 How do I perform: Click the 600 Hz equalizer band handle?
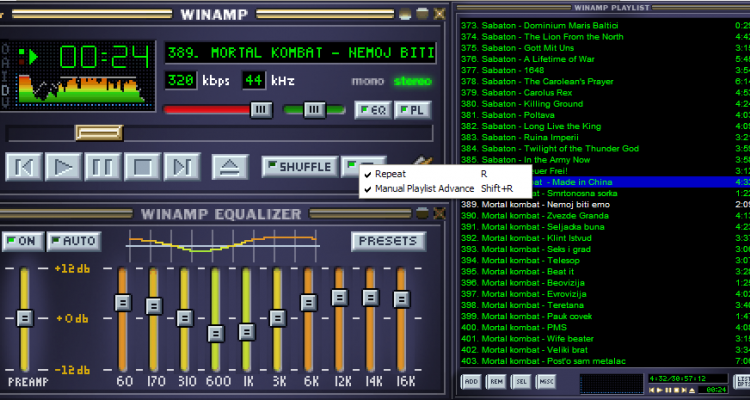click(x=216, y=333)
